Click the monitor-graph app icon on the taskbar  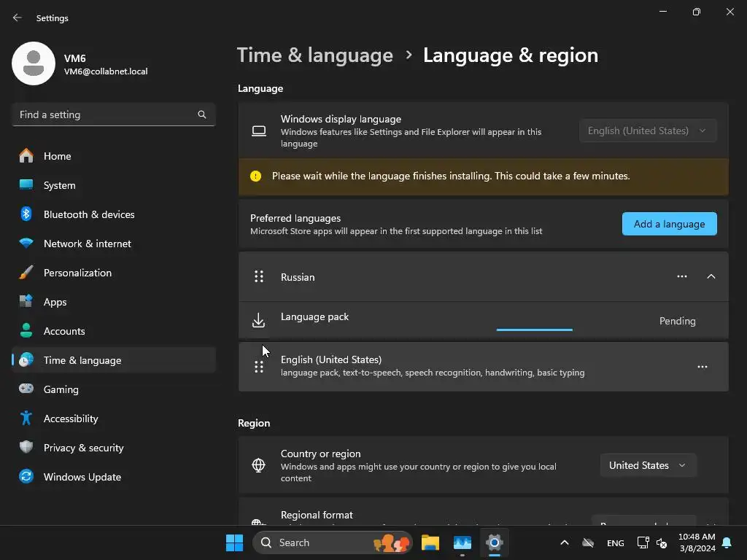click(x=462, y=542)
